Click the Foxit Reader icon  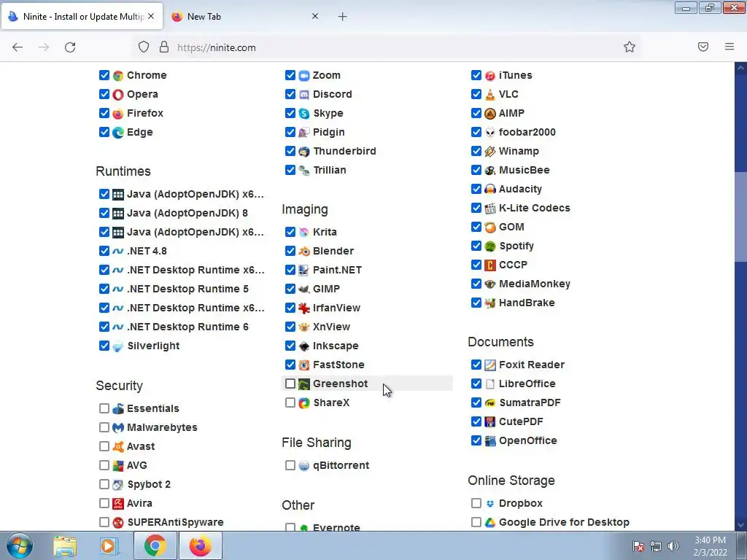tap(490, 365)
